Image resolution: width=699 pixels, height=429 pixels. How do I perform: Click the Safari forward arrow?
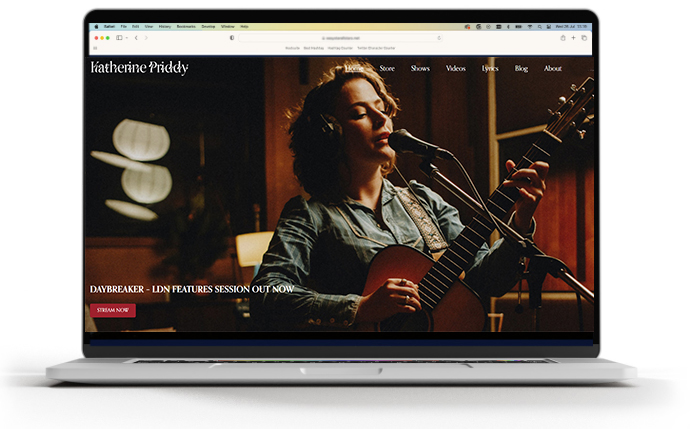tap(146, 38)
